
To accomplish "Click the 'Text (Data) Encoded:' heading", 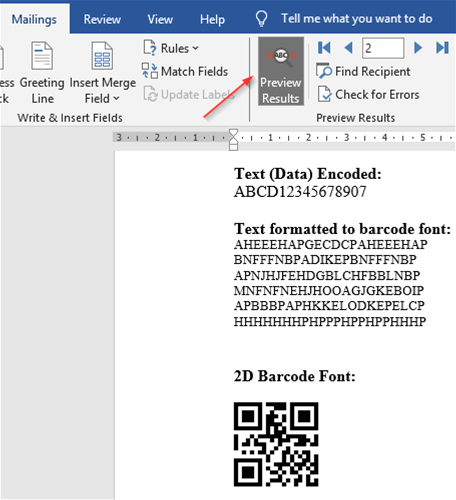I will pos(308,174).
